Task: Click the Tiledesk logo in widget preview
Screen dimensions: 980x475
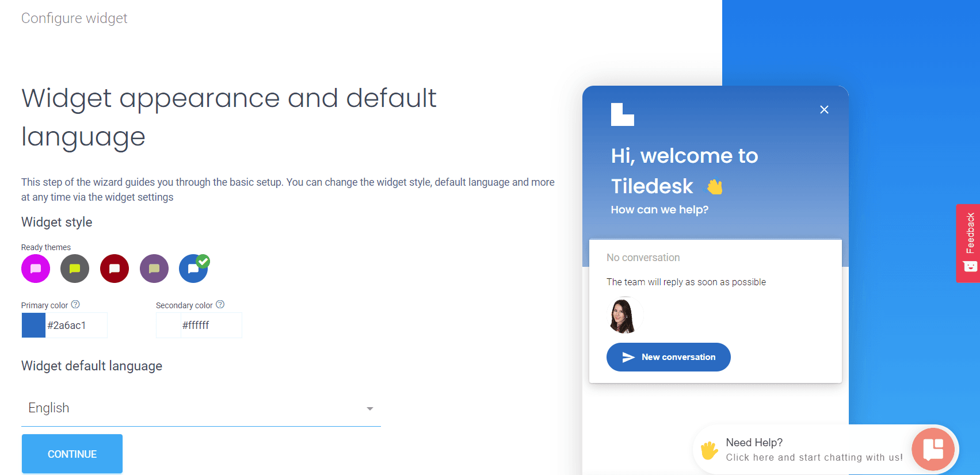Action: [x=622, y=114]
